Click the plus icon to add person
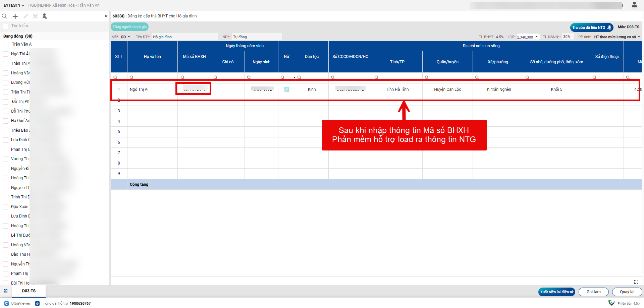The height and width of the screenshot is (308, 644). tap(15, 16)
